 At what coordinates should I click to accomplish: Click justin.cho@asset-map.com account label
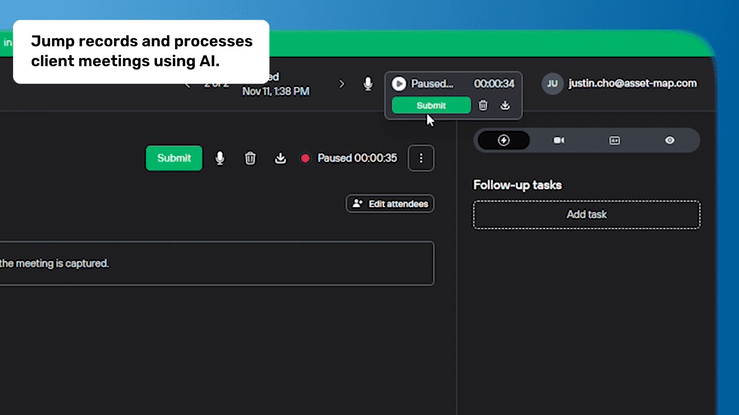tap(632, 83)
